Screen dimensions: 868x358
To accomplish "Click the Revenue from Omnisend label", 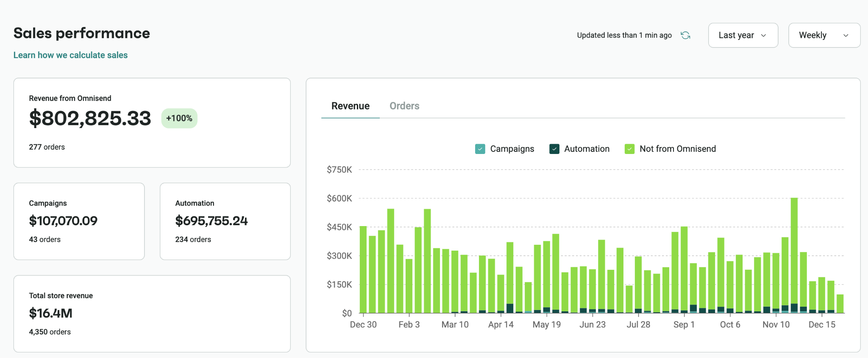I will point(70,98).
